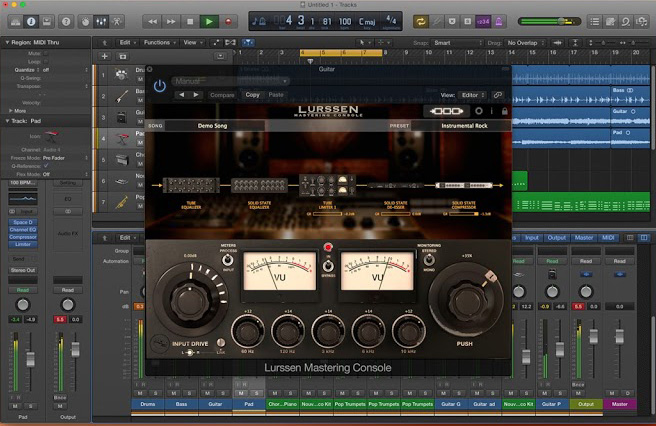The width and height of the screenshot is (656, 426).
Task: Open the media Browsers icon
Action: (641, 22)
